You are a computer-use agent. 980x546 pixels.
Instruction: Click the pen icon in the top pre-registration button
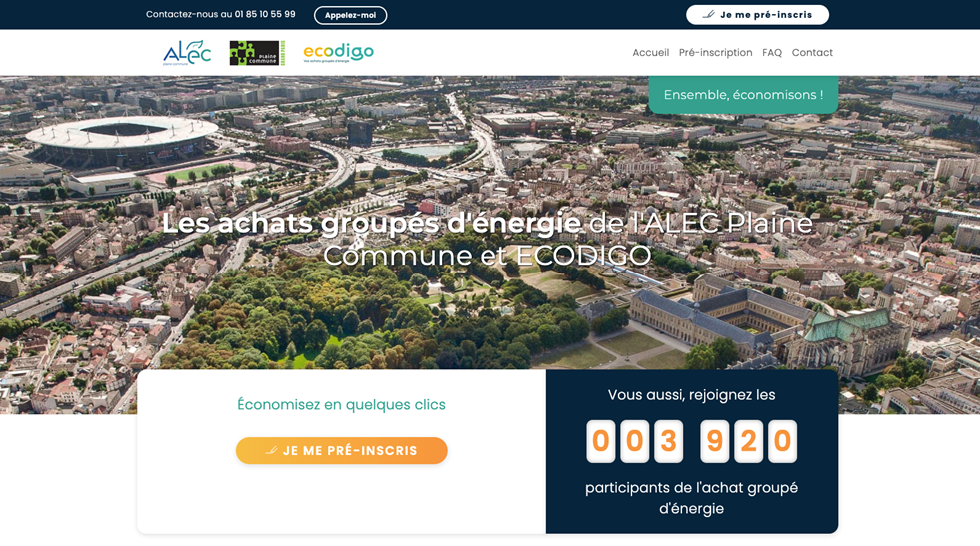pos(709,15)
